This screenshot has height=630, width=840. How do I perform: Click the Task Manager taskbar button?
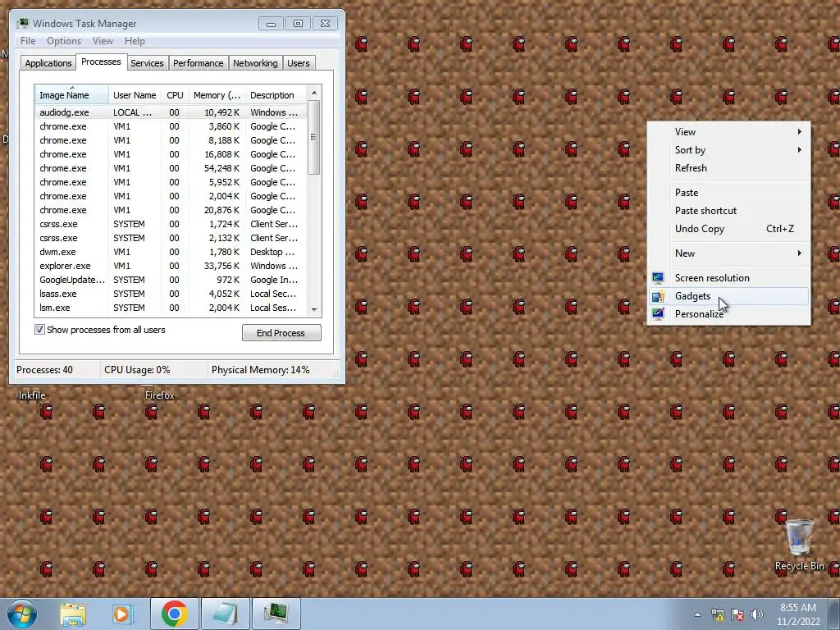point(276,614)
